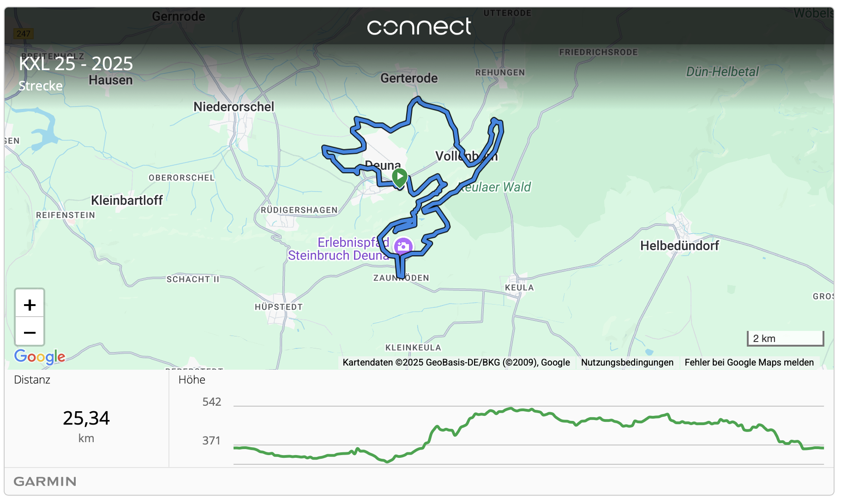The height and width of the screenshot is (504, 841).
Task: Click the Helbedündorf town label
Action: point(679,246)
